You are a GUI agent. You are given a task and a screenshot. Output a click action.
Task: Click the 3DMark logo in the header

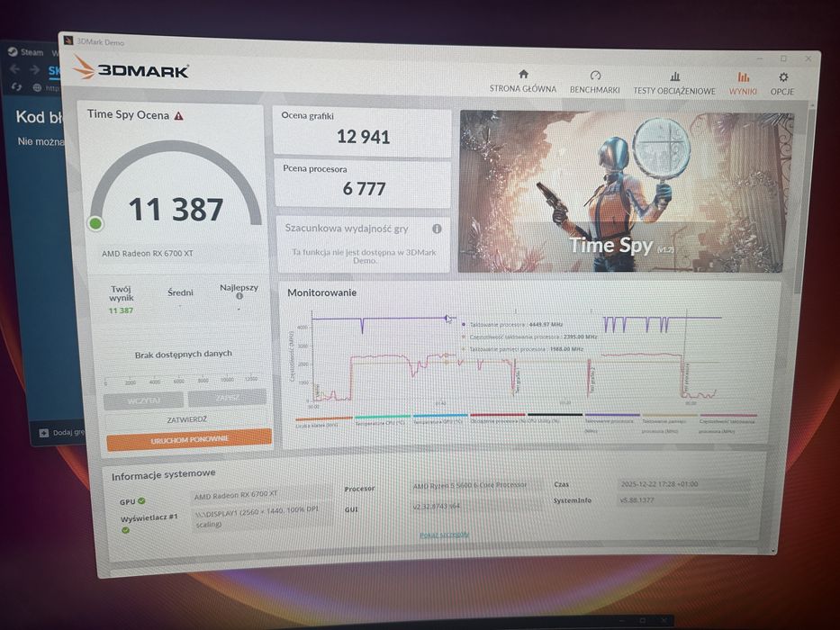131,69
